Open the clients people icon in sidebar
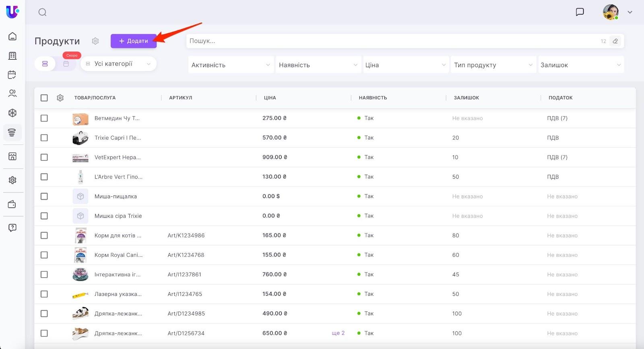Screen dimensions: 644x349 click(x=12, y=93)
